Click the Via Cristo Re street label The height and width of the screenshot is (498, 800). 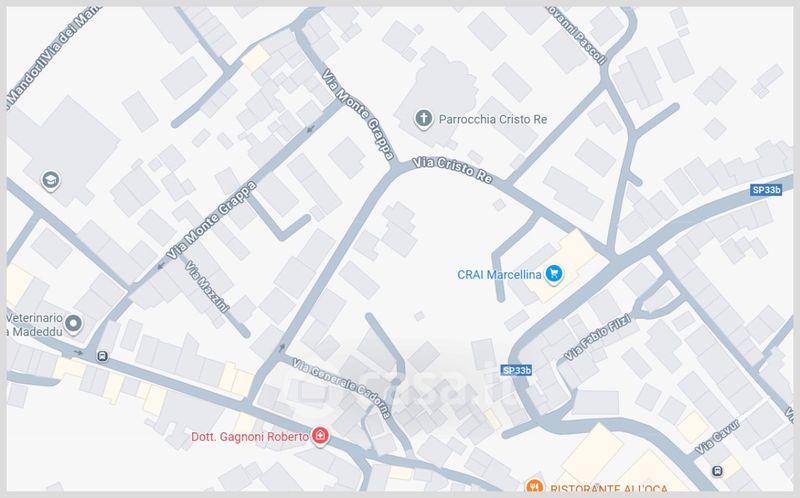(x=452, y=170)
